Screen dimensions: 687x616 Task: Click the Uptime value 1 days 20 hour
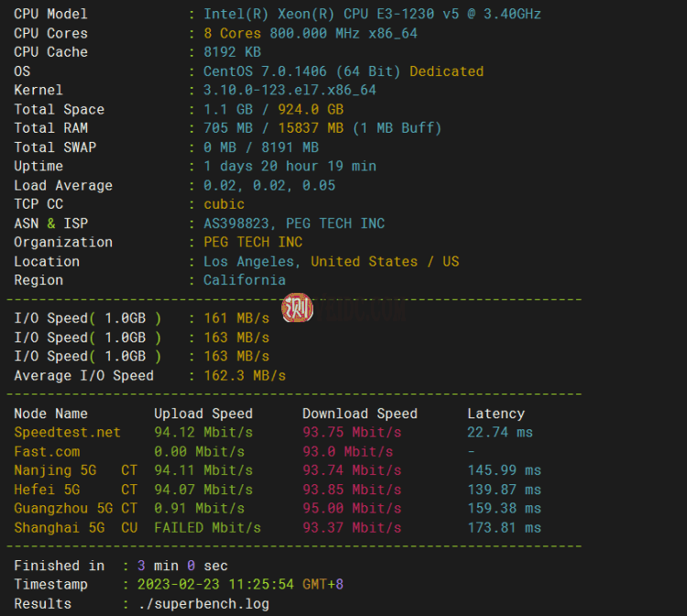(289, 166)
